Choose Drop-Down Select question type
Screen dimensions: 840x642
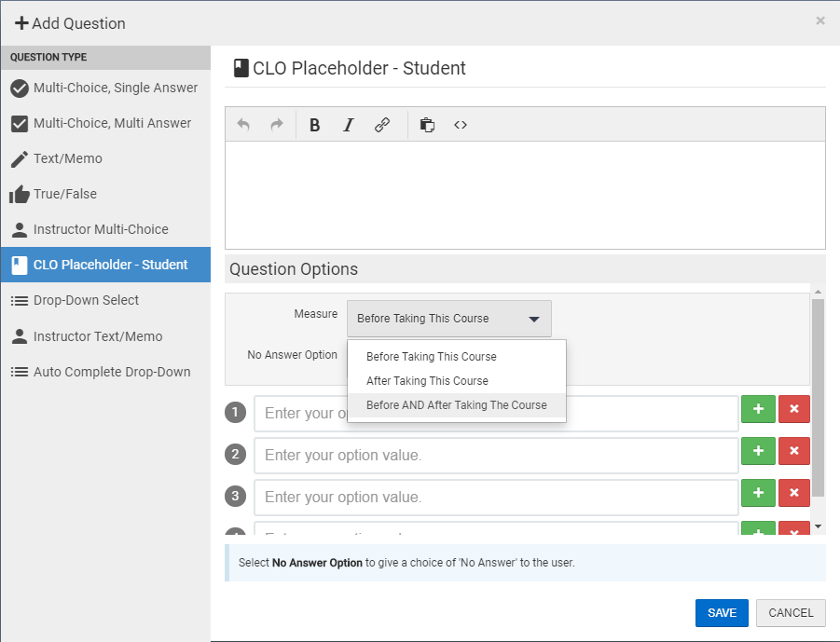pos(105,300)
